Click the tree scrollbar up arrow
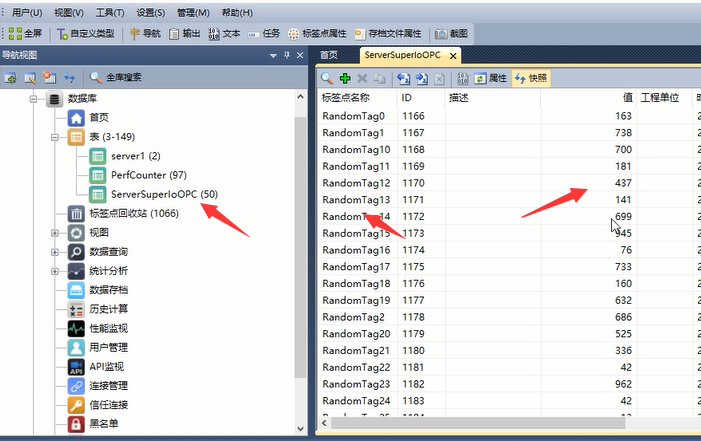The width and height of the screenshot is (701, 441). [300, 97]
